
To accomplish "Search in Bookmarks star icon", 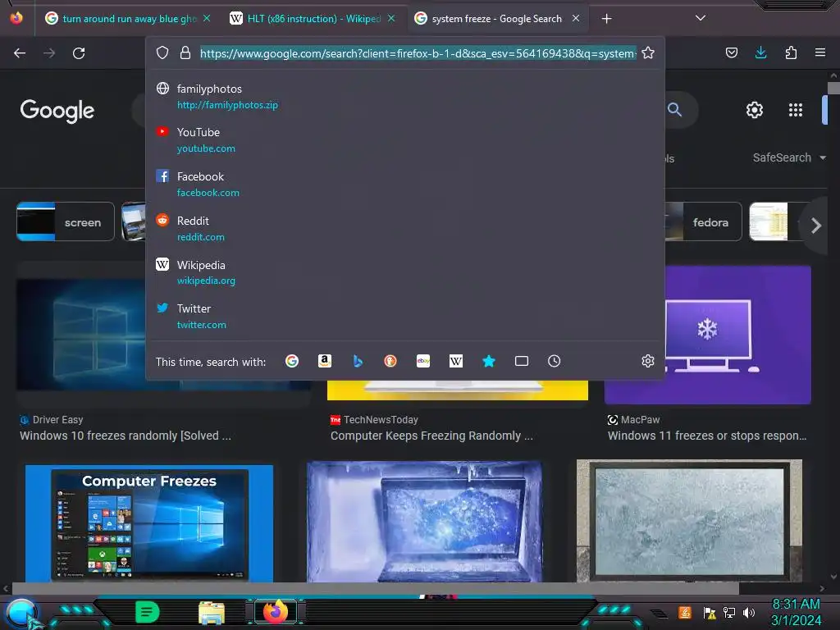I will [489, 361].
